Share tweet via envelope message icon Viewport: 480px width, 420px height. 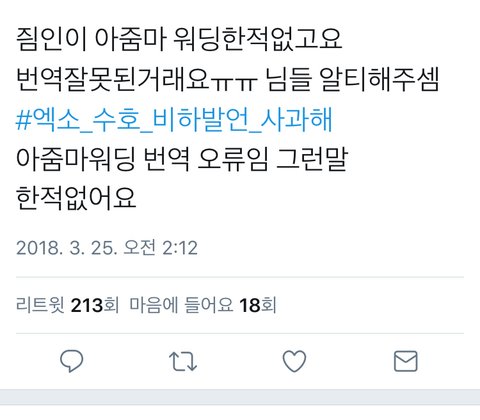click(406, 361)
